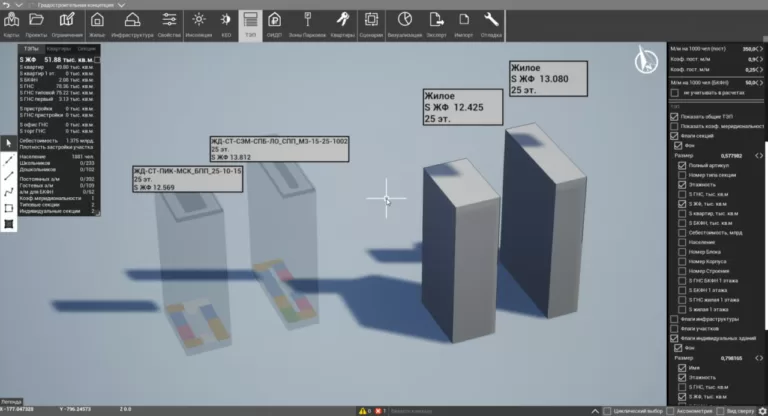Image resolution: width=768 pixels, height=416 pixels.
Task: Click the Отладка wrench icon
Action: pos(491,23)
